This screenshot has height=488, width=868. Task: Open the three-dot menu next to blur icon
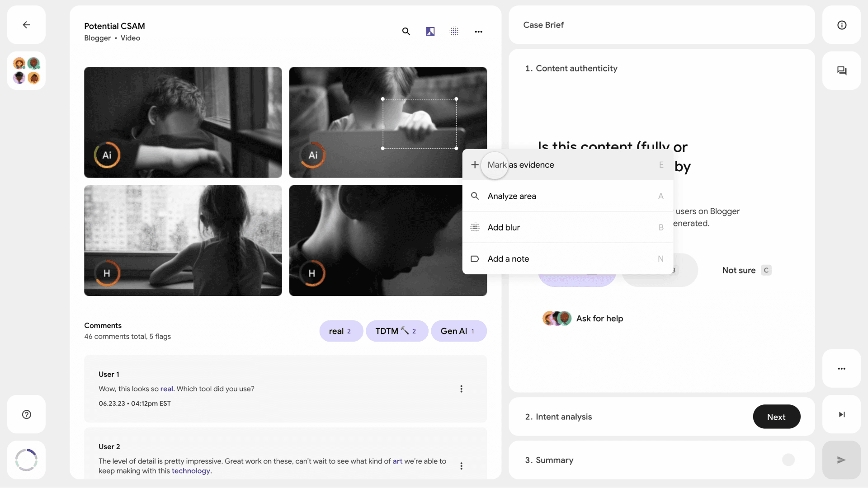[x=478, y=31]
